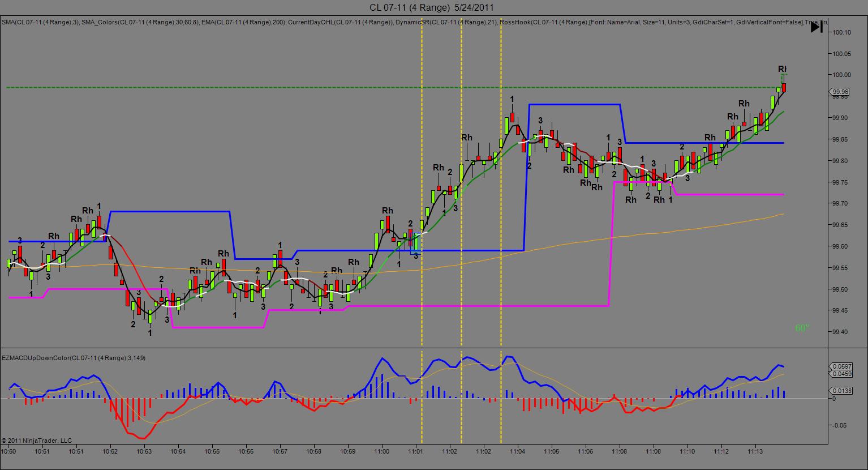Select the 99.96 current price marker
Viewport: 868px width, 470px height.
coord(840,92)
